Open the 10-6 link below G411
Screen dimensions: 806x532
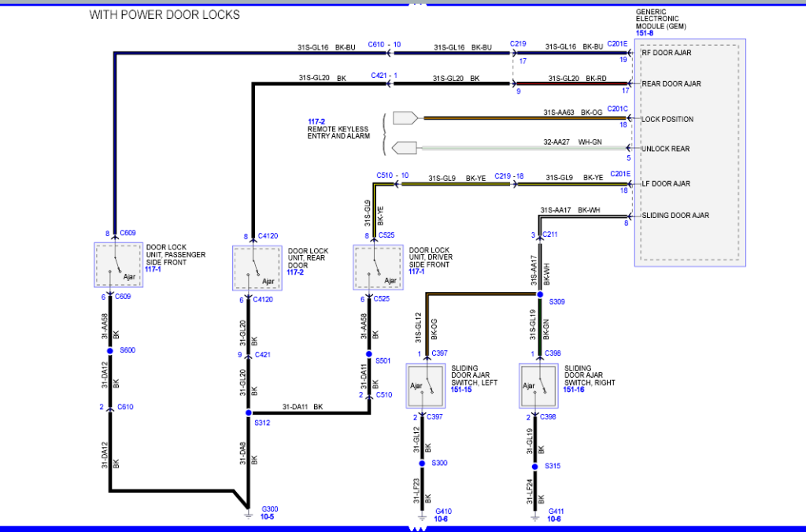(x=553, y=519)
